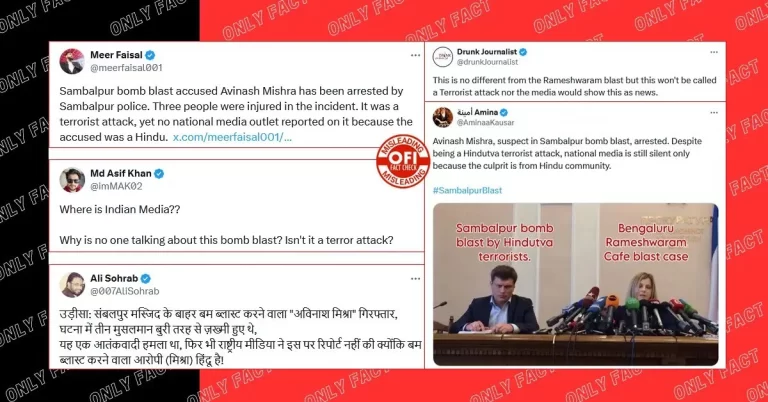The image size is (768, 402).
Task: Open the @drunkJournalist handle
Action: [x=487, y=62]
